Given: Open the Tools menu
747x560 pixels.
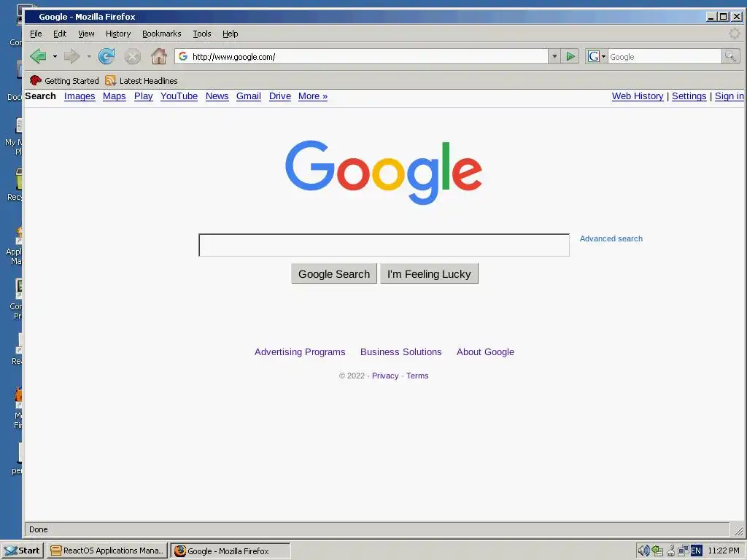Looking at the screenshot, I should click(202, 34).
